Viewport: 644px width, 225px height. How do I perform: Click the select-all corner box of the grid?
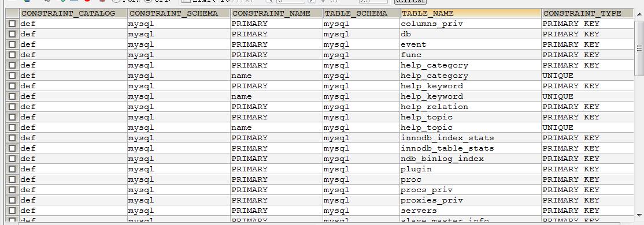coord(12,13)
